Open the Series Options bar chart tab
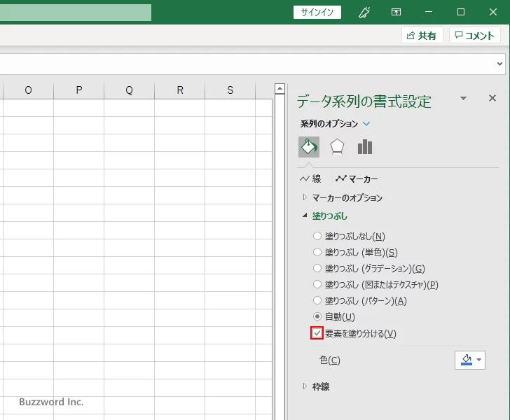Screen dimensions: 510x420 (x=364, y=147)
